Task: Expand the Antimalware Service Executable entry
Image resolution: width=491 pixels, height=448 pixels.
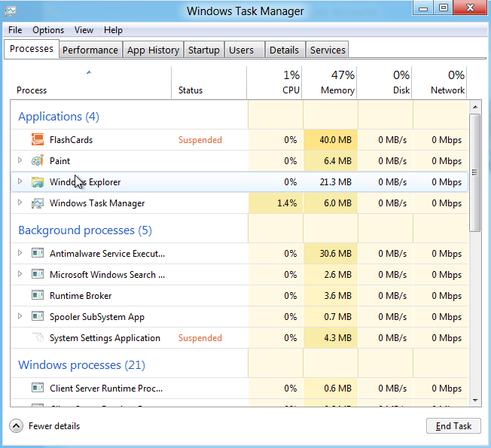Action: point(20,253)
